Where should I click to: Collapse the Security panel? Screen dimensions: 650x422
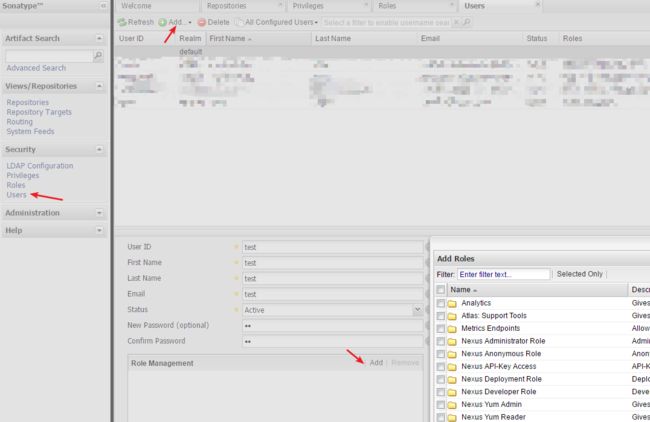pyautogui.click(x=99, y=150)
